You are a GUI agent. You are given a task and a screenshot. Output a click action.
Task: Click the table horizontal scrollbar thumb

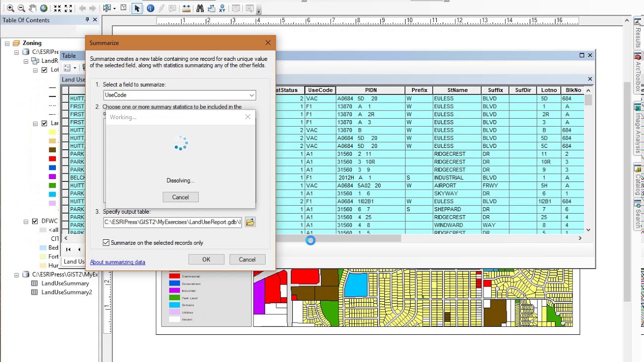pos(338,238)
